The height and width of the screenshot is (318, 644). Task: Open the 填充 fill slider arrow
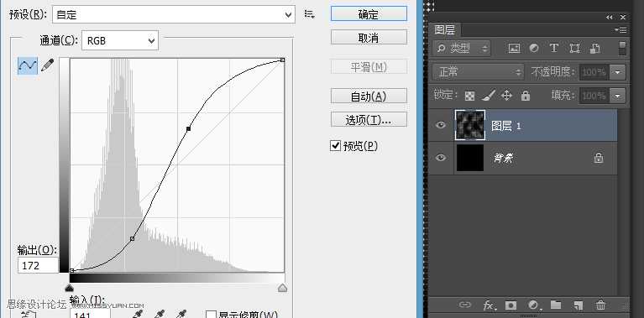[617, 96]
